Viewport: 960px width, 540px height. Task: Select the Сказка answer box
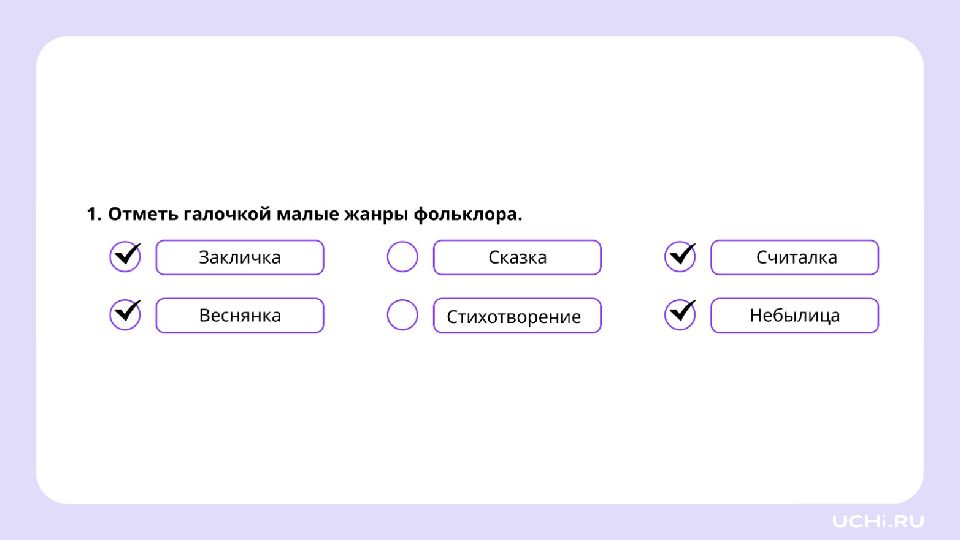(517, 257)
